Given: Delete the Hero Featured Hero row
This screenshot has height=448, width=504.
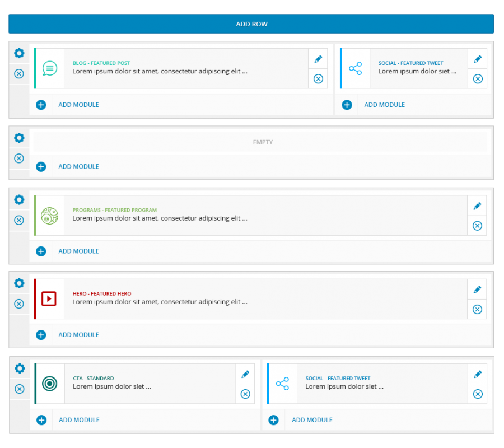Looking at the screenshot, I should [x=19, y=304].
